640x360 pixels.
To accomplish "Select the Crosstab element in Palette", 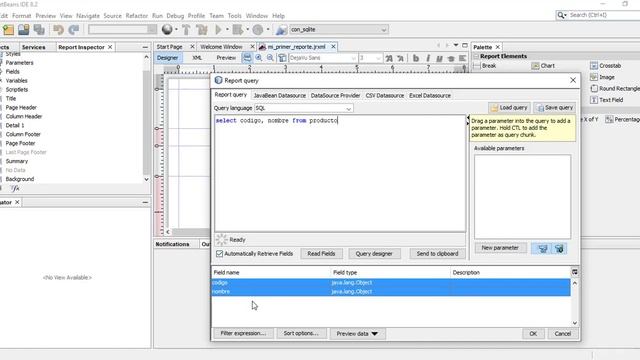I will [x=606, y=66].
